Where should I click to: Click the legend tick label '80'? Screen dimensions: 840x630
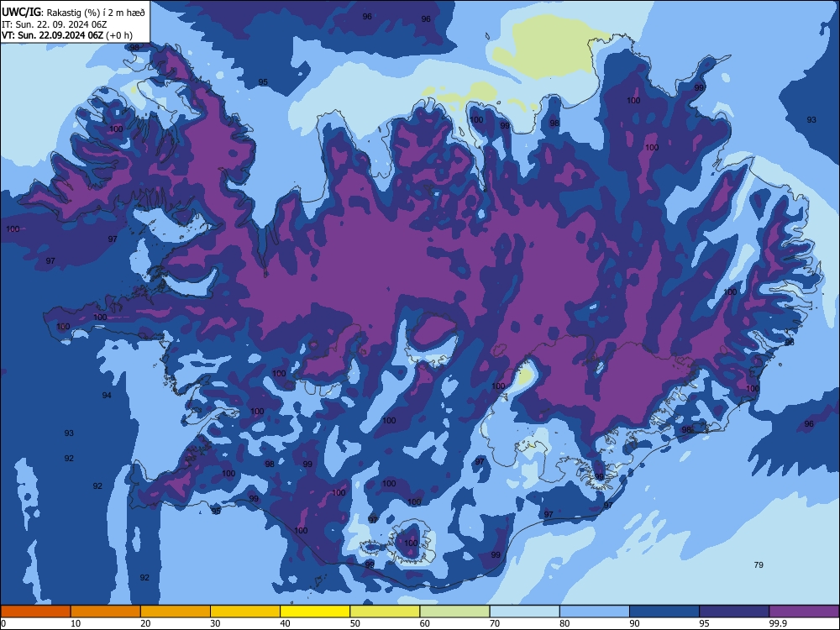[564, 623]
